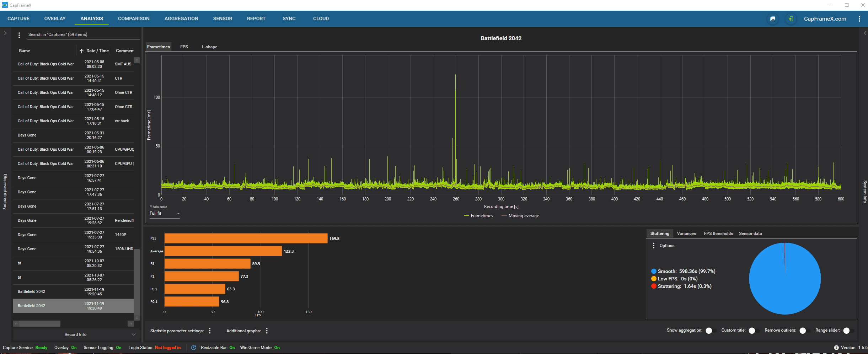Toggle Show aggregation switch
This screenshot has height=354, width=868.
pyautogui.click(x=711, y=331)
